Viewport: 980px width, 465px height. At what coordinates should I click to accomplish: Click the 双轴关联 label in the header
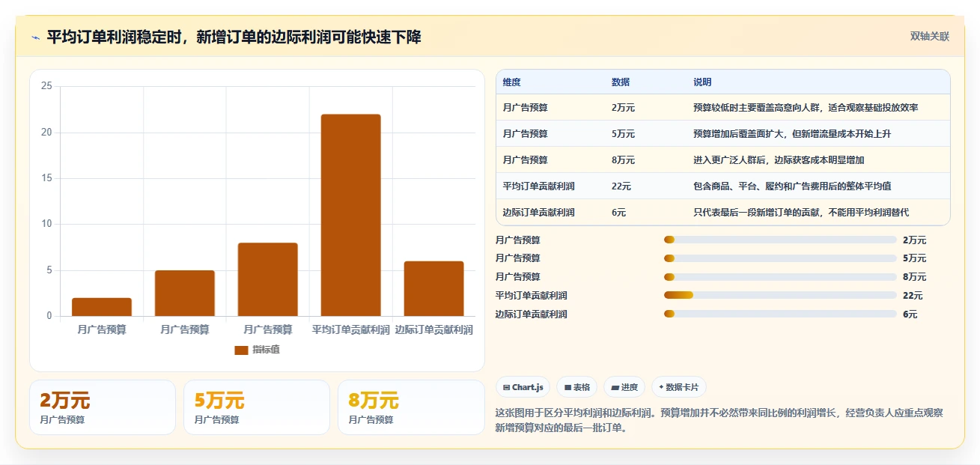pyautogui.click(x=930, y=37)
